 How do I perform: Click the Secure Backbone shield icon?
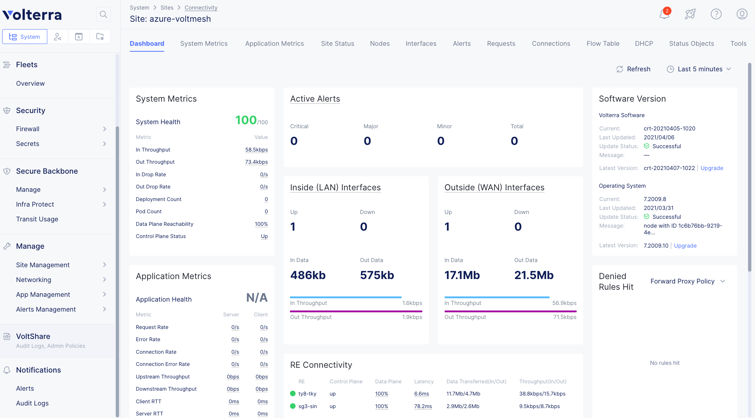pos(7,171)
